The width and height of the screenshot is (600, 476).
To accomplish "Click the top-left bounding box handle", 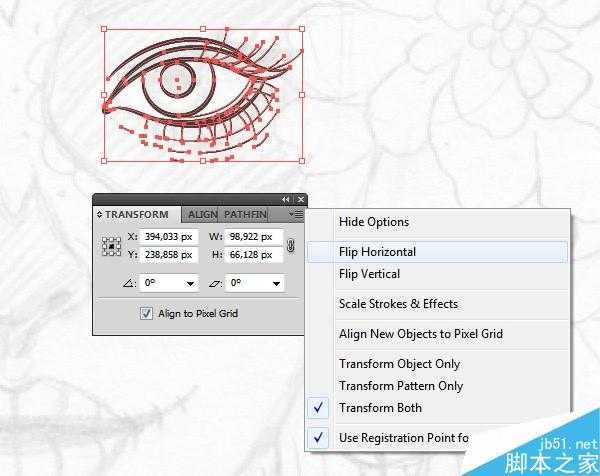I will [104, 29].
